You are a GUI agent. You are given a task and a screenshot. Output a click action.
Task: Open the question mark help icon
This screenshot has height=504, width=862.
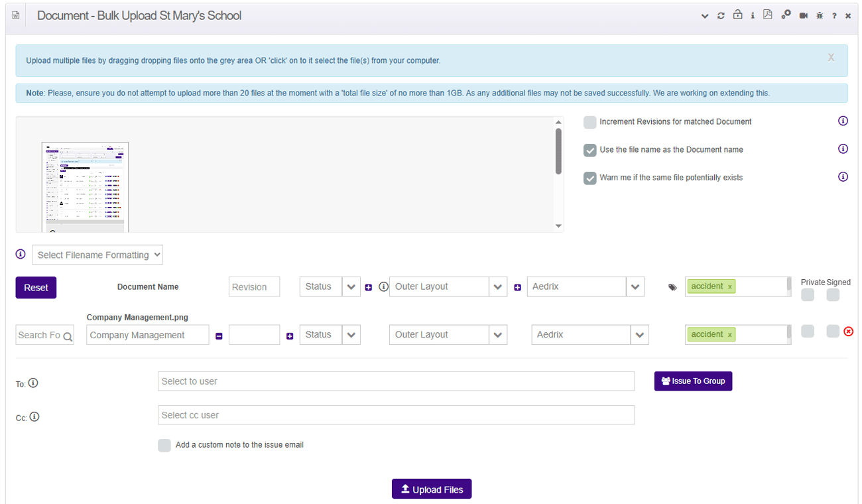(x=834, y=16)
